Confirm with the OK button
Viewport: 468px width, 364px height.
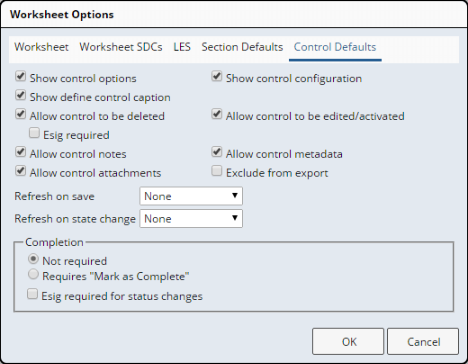coord(348,342)
